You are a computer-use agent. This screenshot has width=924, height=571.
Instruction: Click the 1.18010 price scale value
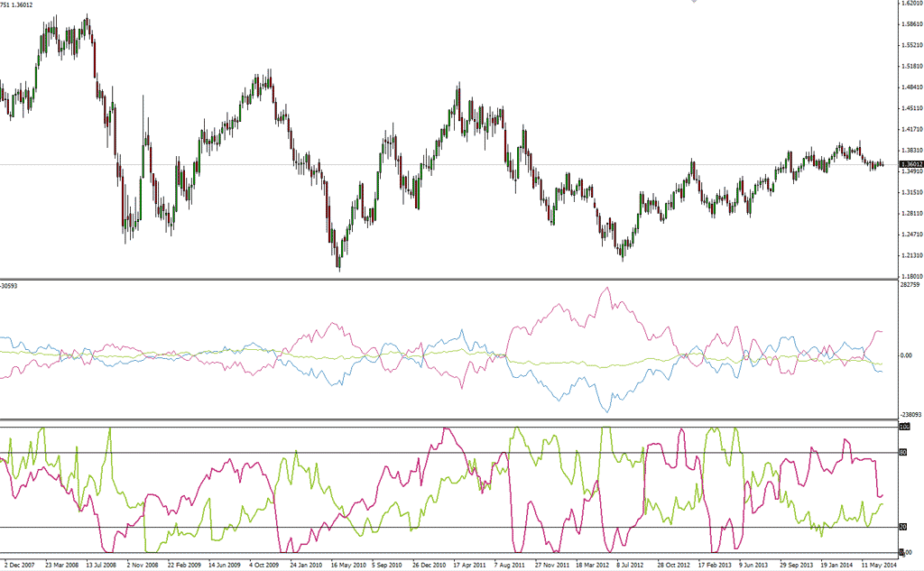[x=911, y=276]
